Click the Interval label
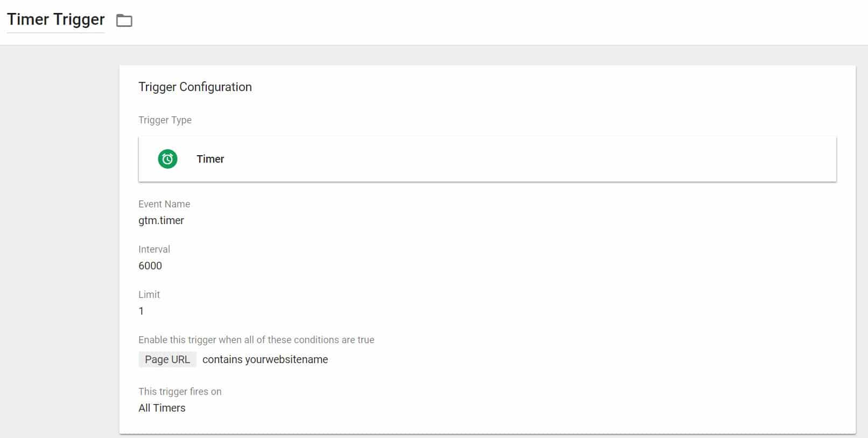 (x=154, y=249)
